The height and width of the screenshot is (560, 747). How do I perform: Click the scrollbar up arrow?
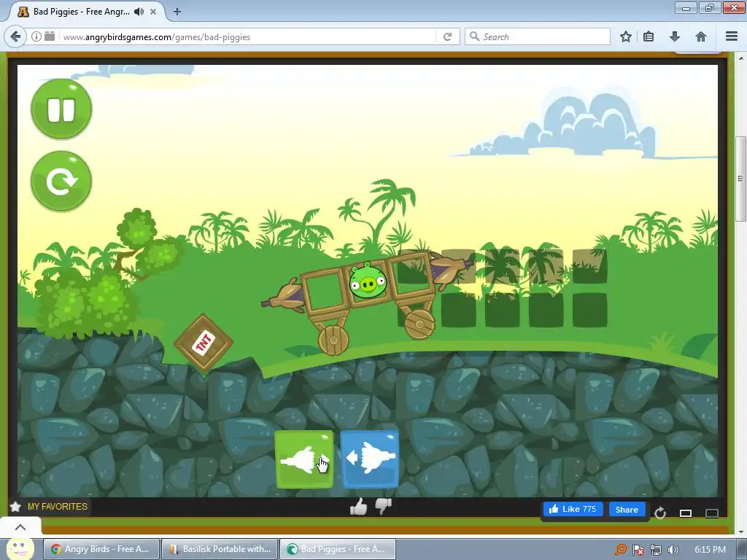740,58
